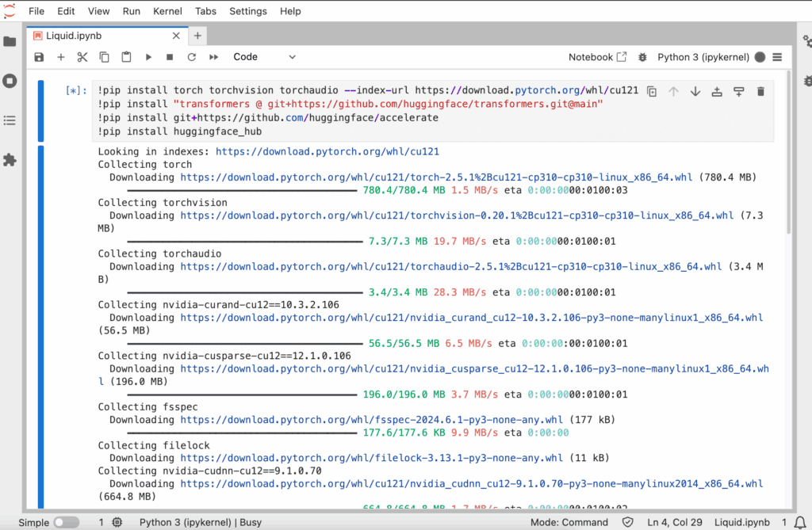Open the torch-2.5.1 wheel download link
This screenshot has height=530, width=812.
click(436, 177)
